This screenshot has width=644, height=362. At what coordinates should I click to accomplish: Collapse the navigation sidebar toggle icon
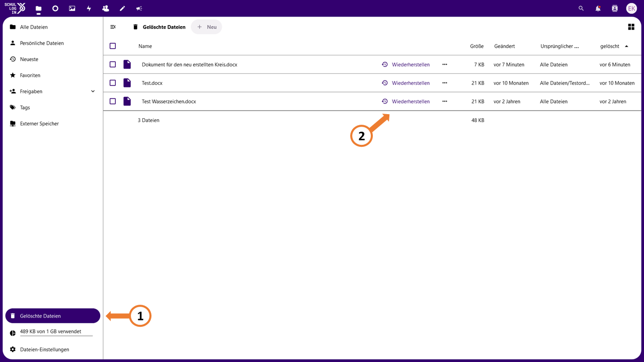113,27
